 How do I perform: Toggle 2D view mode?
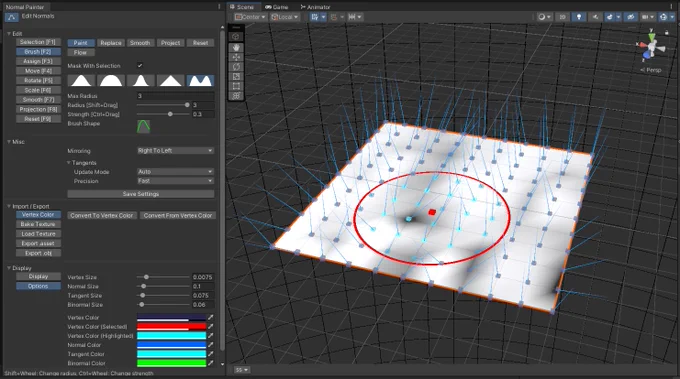[x=562, y=17]
